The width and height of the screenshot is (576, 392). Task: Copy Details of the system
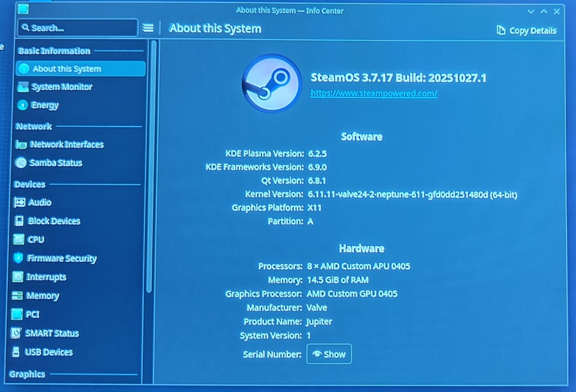(526, 31)
